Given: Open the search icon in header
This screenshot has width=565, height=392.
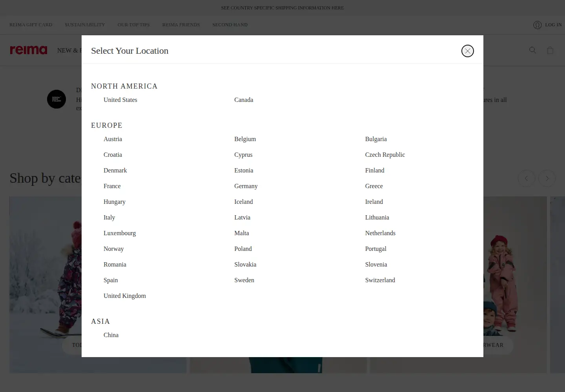Looking at the screenshot, I should [532, 50].
